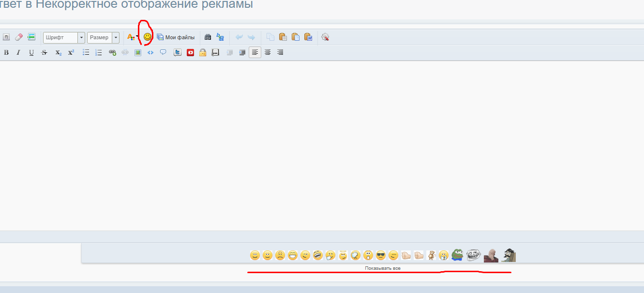644x293 pixels.
Task: Select align center
Action: pyautogui.click(x=268, y=52)
